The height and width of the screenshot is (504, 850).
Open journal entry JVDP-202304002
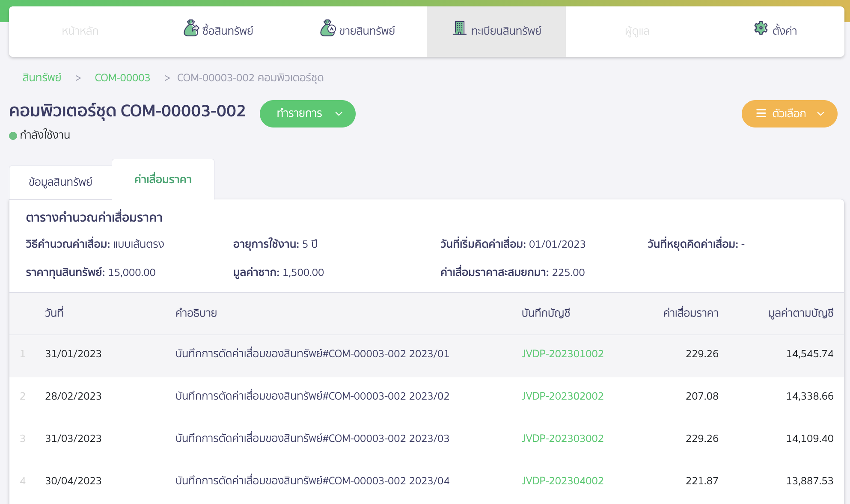point(562,481)
